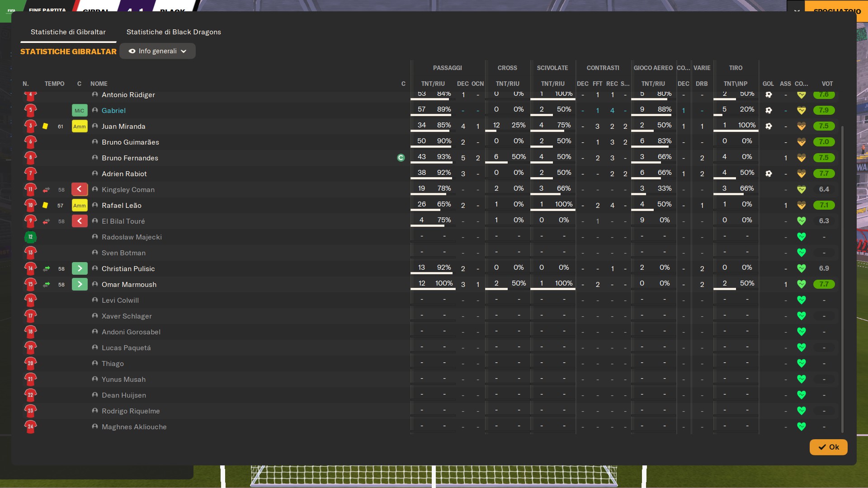This screenshot has height=488, width=868.
Task: Click Bruno Fernandes's number 8 shirt icon
Action: [x=30, y=158]
